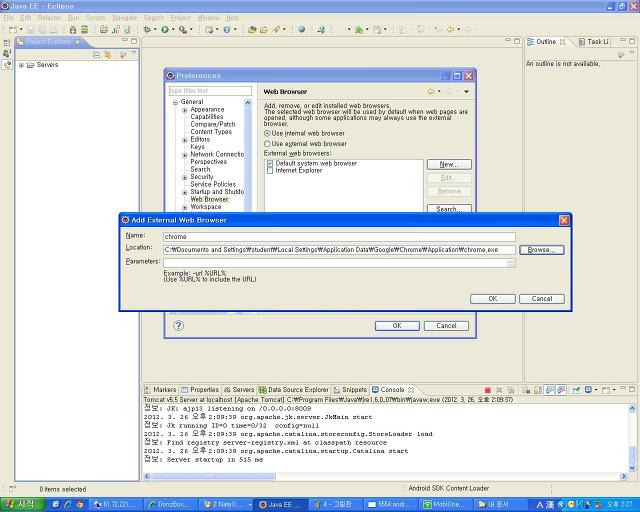Toggle Default system web browser checkbox
This screenshot has width=640, height=512.
[270, 163]
